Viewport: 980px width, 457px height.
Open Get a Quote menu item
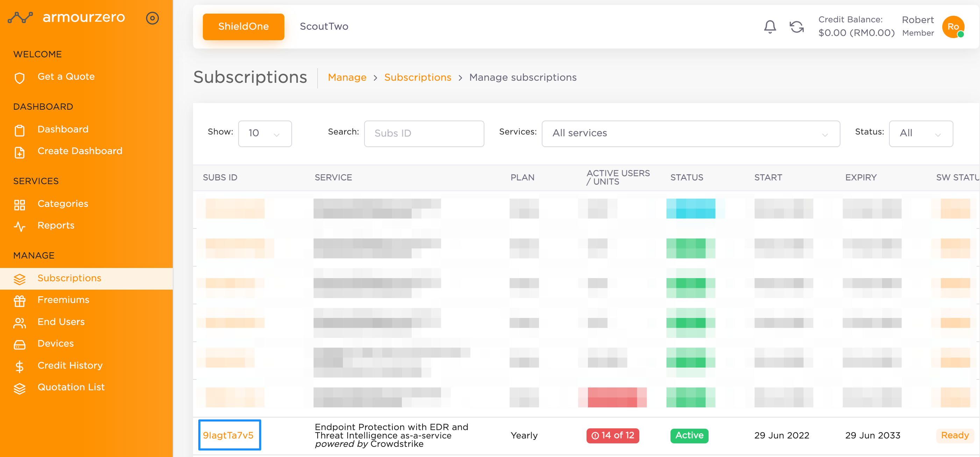pos(66,77)
